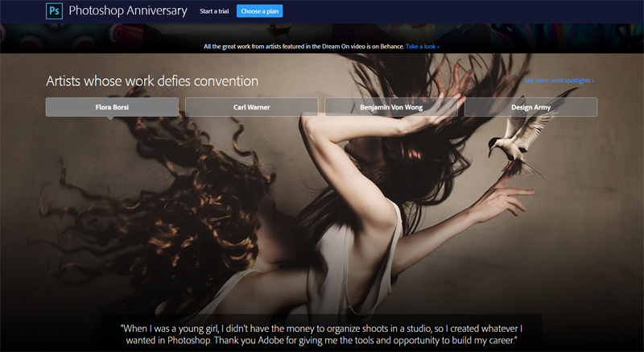Open the Start a trial link
Screen dimensions: 644x352
pyautogui.click(x=213, y=11)
